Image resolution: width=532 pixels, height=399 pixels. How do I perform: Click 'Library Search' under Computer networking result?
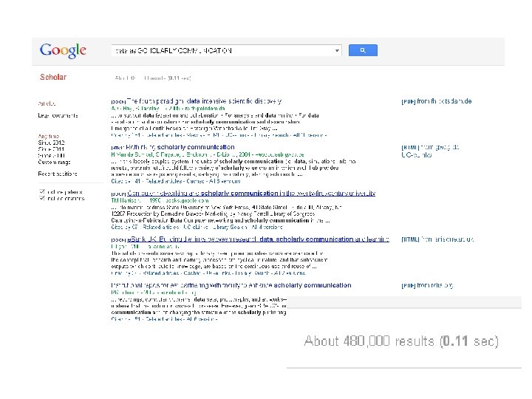(230, 227)
